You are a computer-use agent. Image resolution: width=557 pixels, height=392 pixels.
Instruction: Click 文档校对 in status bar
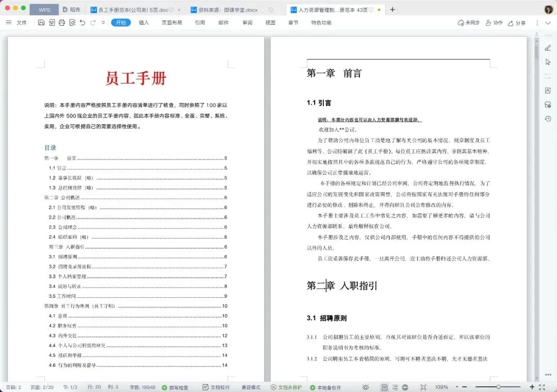coord(216,387)
